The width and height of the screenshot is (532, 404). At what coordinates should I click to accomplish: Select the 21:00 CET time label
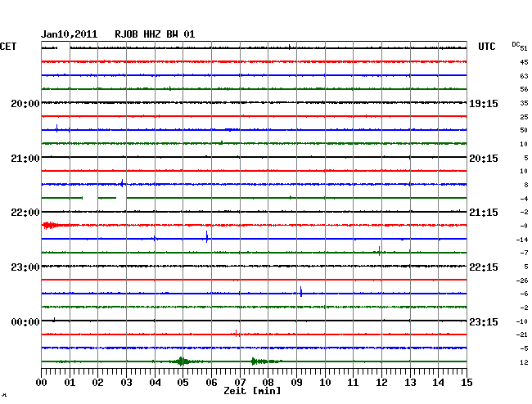pos(25,159)
